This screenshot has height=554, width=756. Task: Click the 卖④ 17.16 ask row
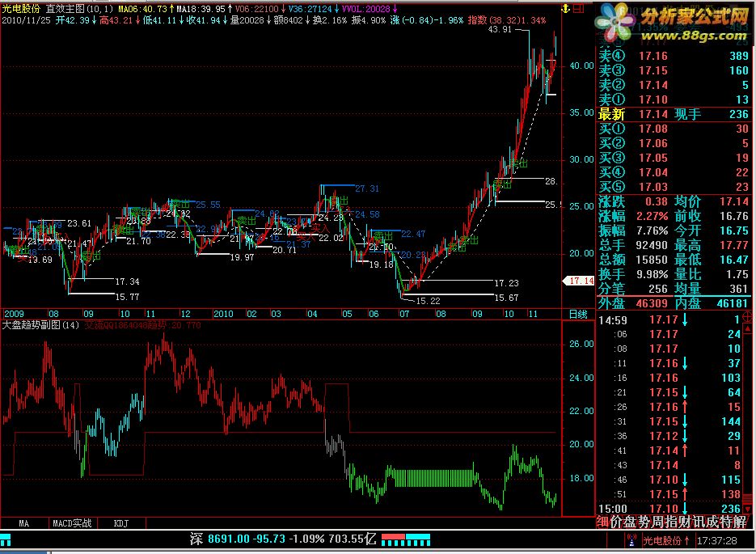coord(673,56)
